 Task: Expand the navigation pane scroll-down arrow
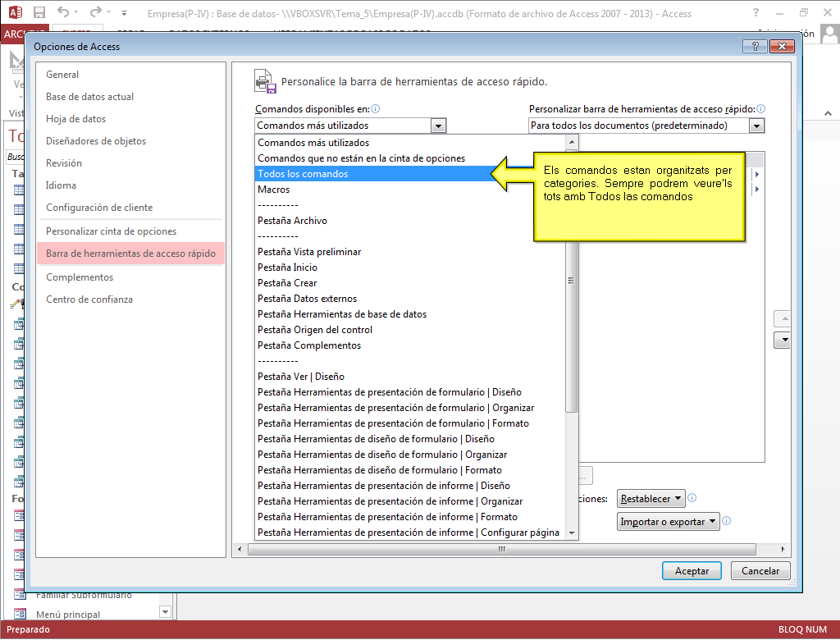166,611
